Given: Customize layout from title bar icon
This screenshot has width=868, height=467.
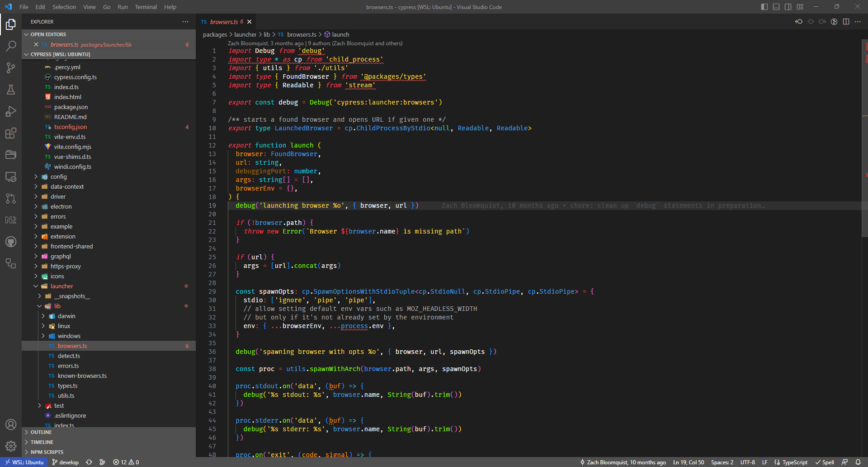Looking at the screenshot, I should coord(800,7).
